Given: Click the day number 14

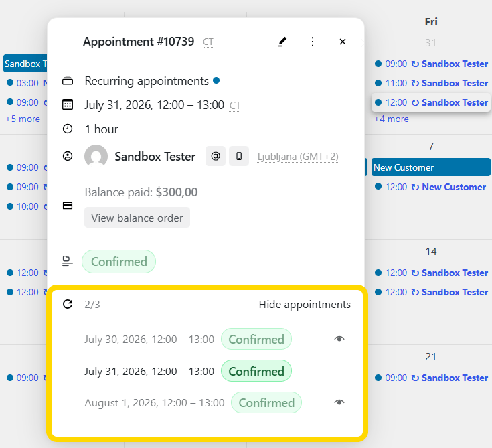Looking at the screenshot, I should pos(431,252).
